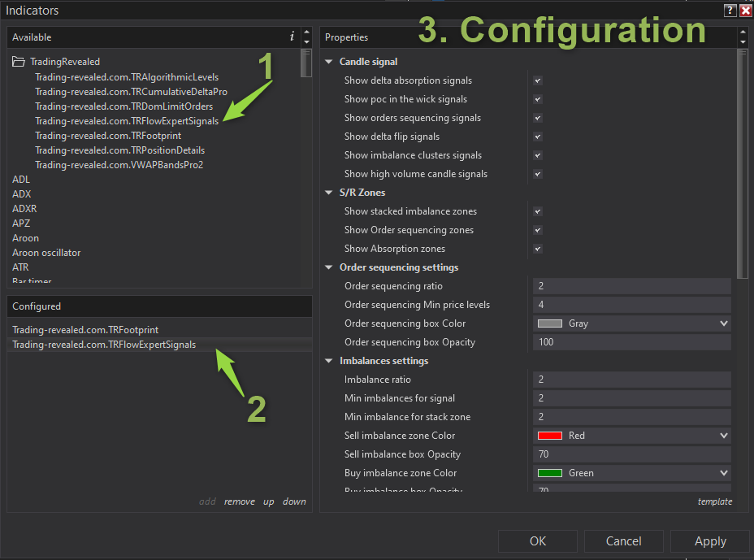Click Order sequencing Min price levels field
The image size is (754, 560).
632,305
